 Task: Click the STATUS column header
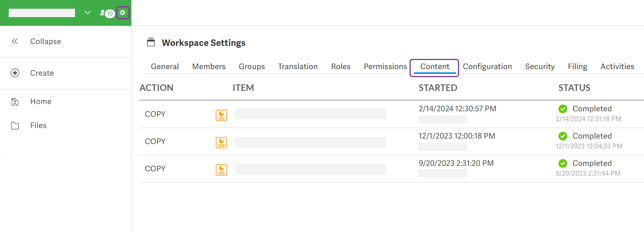coord(574,88)
